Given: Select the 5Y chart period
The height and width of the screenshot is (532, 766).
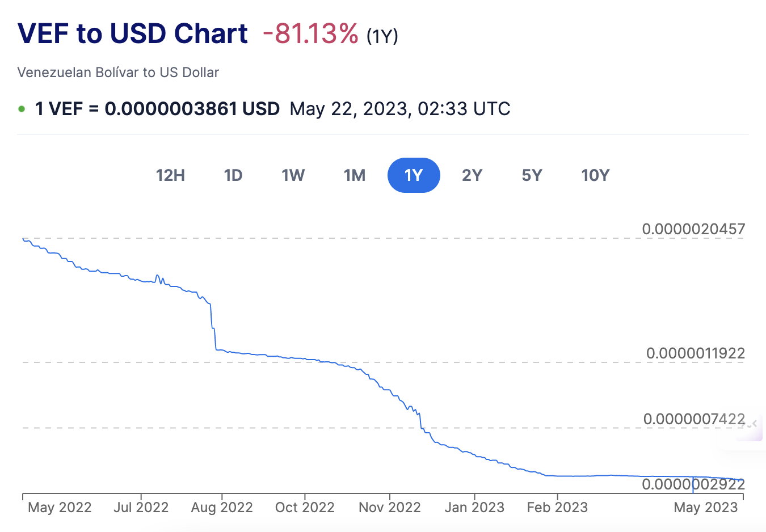Looking at the screenshot, I should click(532, 175).
